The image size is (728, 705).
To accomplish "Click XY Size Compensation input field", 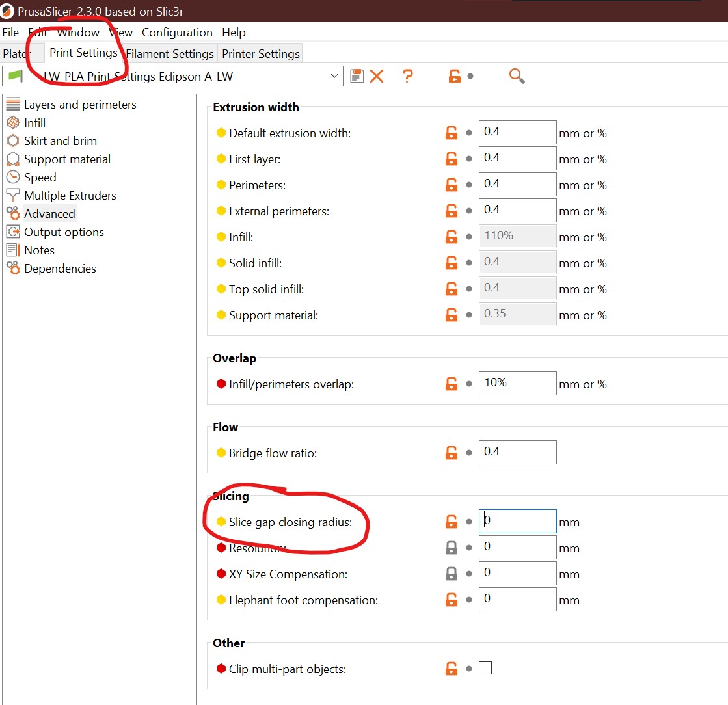I will point(517,573).
